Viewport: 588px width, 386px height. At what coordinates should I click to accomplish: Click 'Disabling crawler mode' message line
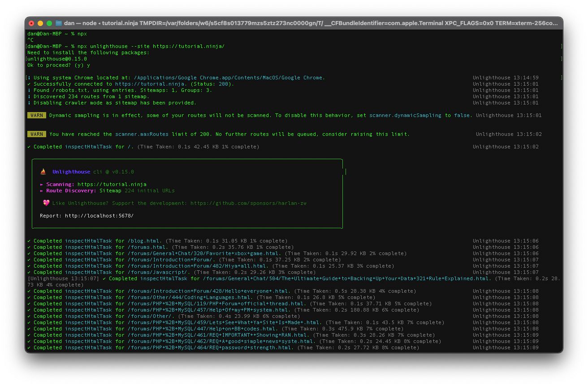(x=112, y=103)
